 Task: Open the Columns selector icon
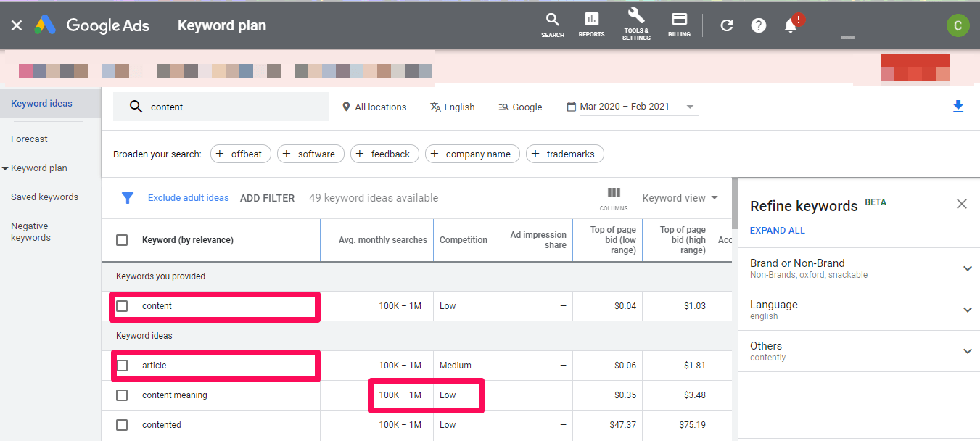pyautogui.click(x=614, y=197)
